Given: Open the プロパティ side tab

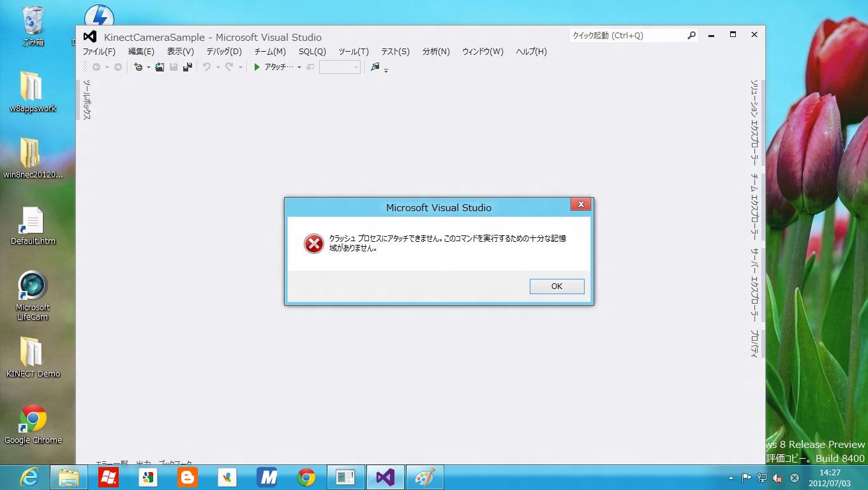Looking at the screenshot, I should (x=754, y=344).
